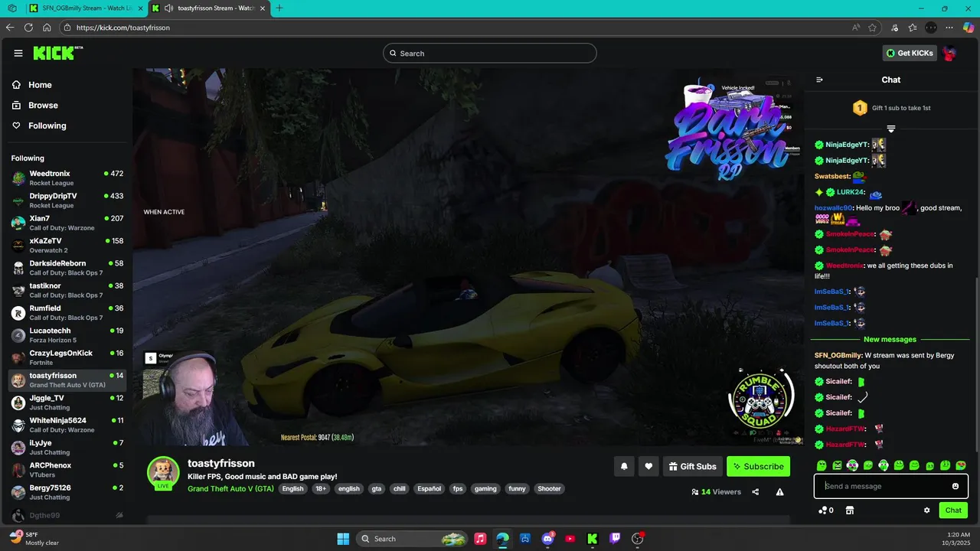Report stream with warning triangle icon
The height and width of the screenshot is (551, 980).
tap(779, 492)
